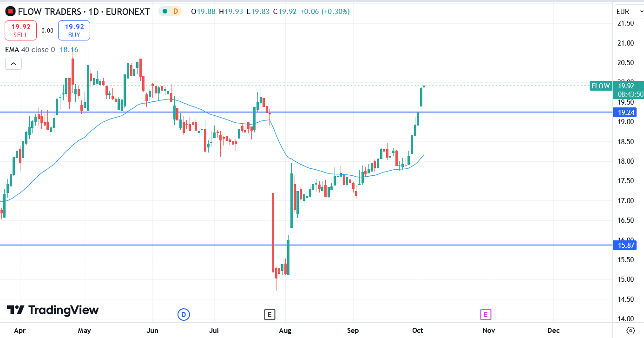This screenshot has width=644, height=338.
Task: Click the change value +0.06 (+0.30%)
Action: click(325, 12)
